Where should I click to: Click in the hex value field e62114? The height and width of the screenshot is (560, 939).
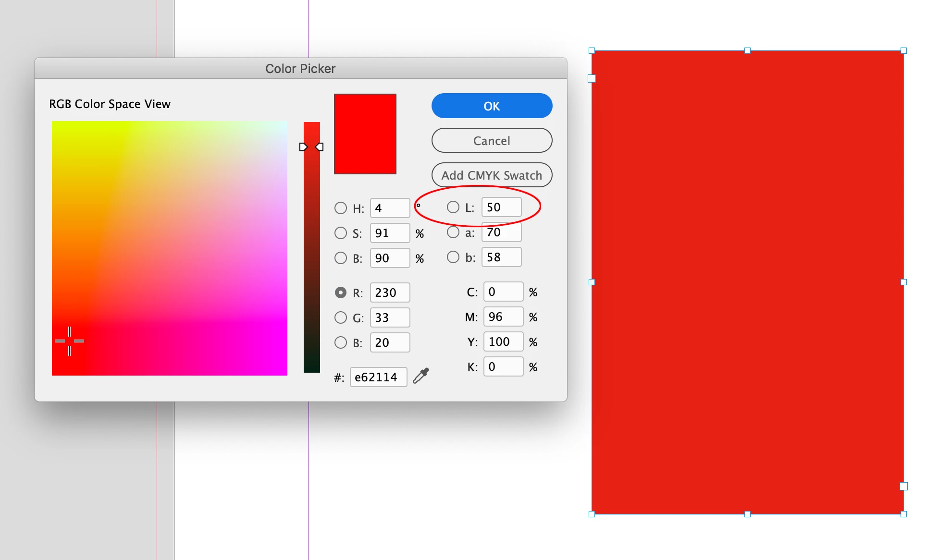click(378, 377)
